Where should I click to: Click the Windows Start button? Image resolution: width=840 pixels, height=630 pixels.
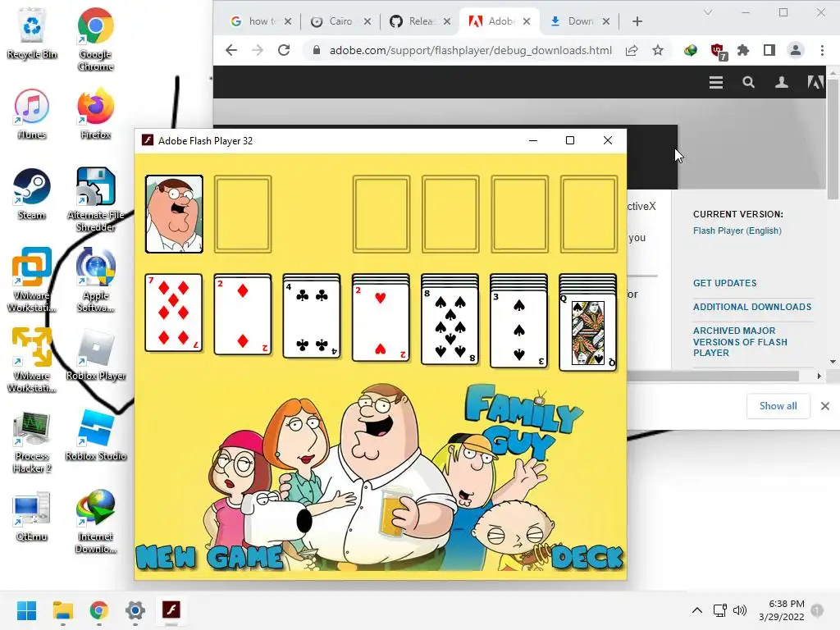pyautogui.click(x=26, y=610)
